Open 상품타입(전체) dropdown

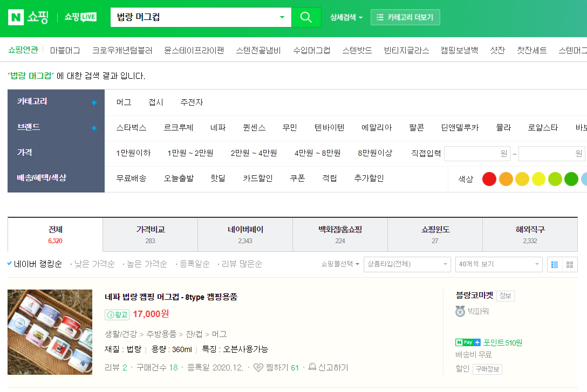click(x=407, y=264)
